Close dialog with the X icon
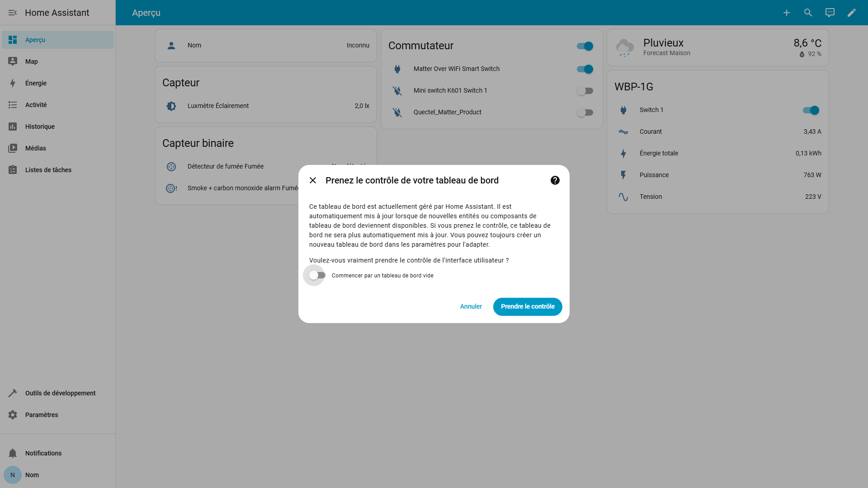This screenshot has width=868, height=488. 313,180
